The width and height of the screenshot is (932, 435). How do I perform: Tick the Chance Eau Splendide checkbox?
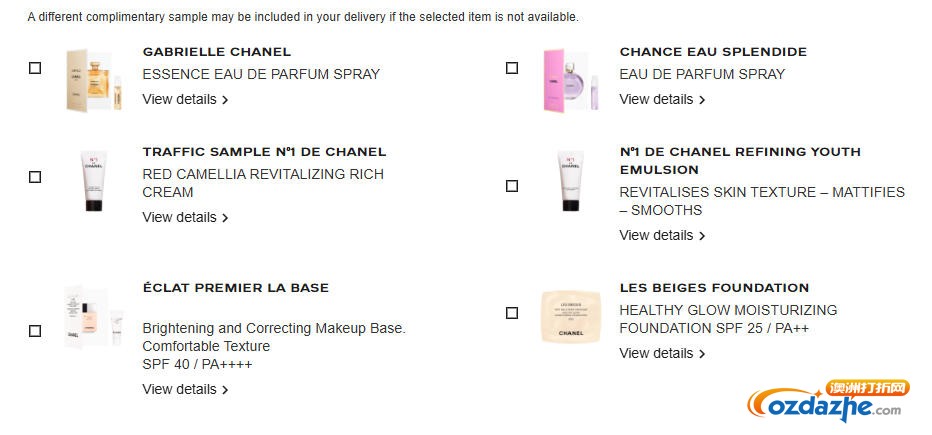coord(512,68)
